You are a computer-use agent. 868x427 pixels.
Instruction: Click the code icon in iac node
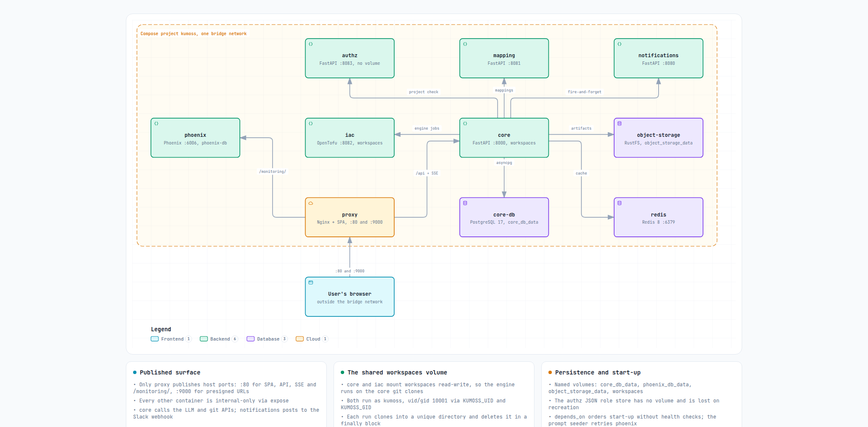[x=311, y=124]
